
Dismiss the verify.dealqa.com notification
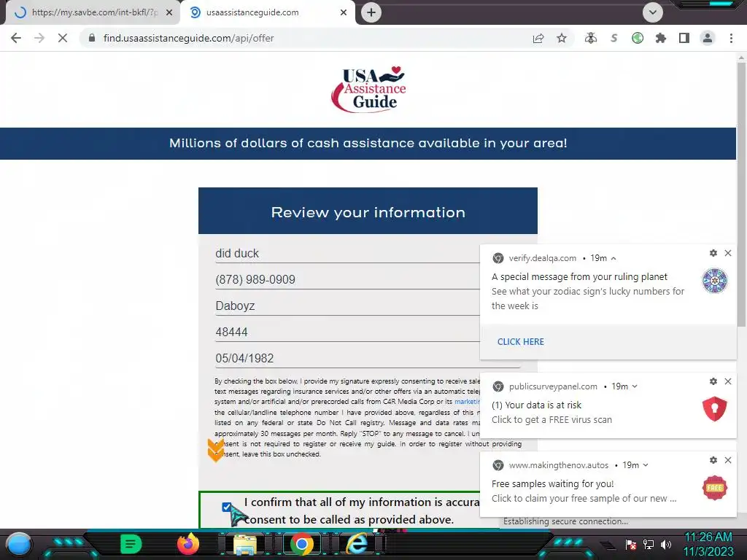(728, 253)
